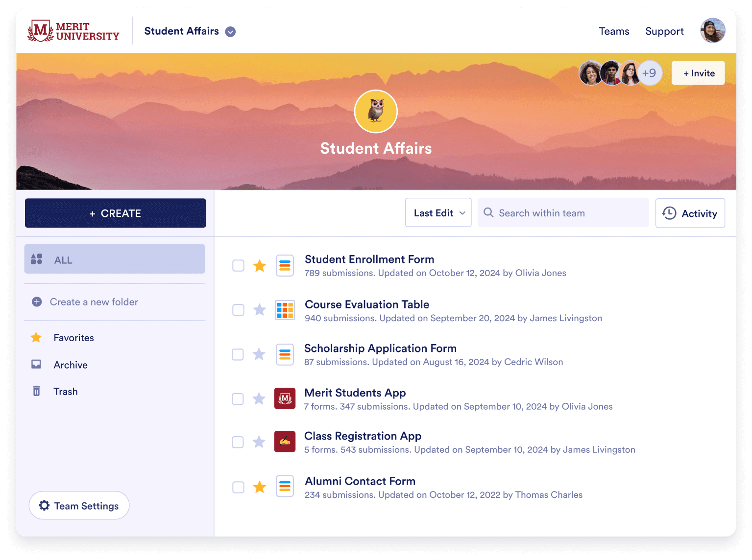Check the Course Evaluation Table checkbox
Image resolution: width=752 pixels, height=560 pixels.
point(238,310)
